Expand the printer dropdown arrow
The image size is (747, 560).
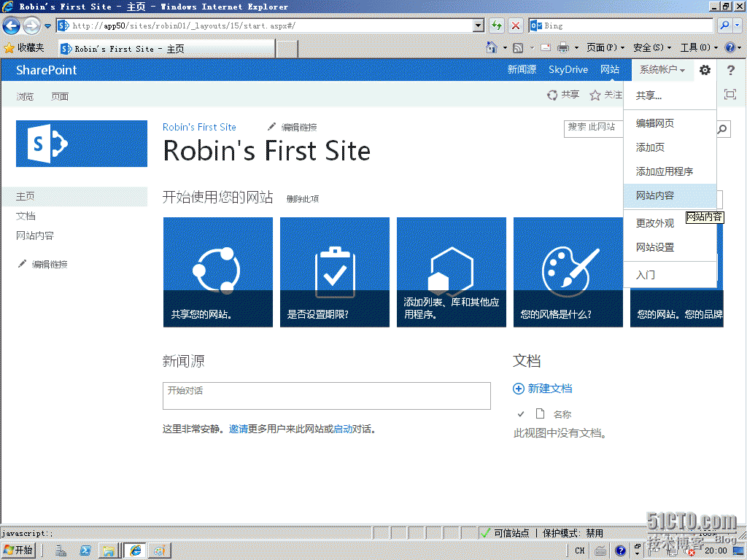pyautogui.click(x=576, y=48)
